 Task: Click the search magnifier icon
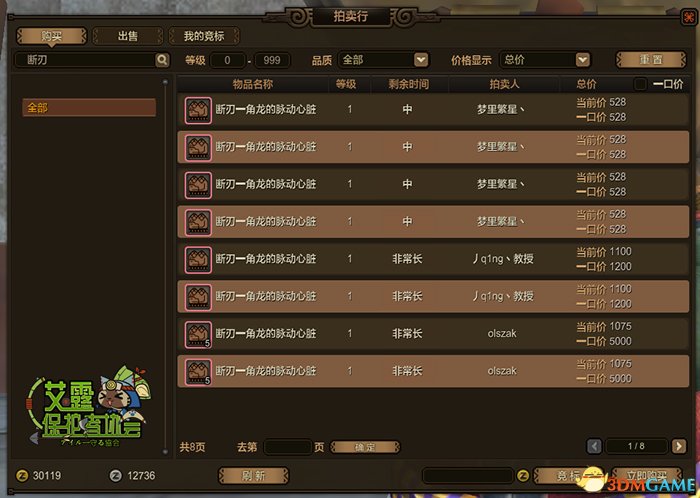pyautogui.click(x=162, y=60)
